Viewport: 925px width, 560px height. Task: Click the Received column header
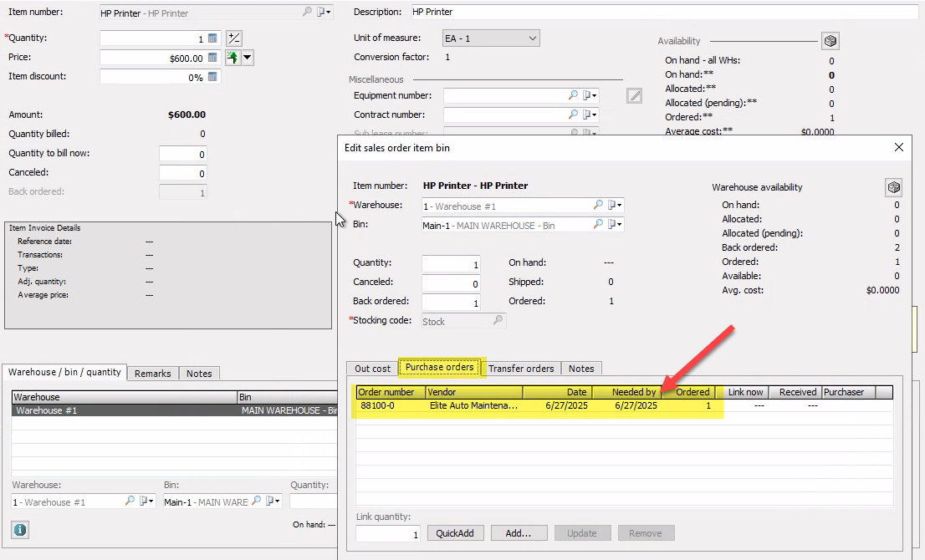pyautogui.click(x=795, y=392)
